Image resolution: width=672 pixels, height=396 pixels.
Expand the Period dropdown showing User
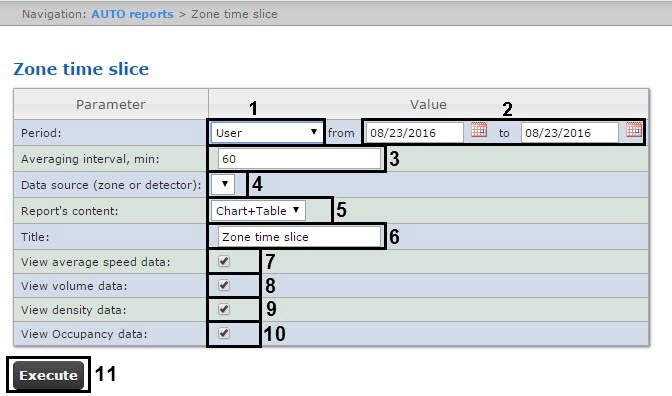(x=266, y=133)
